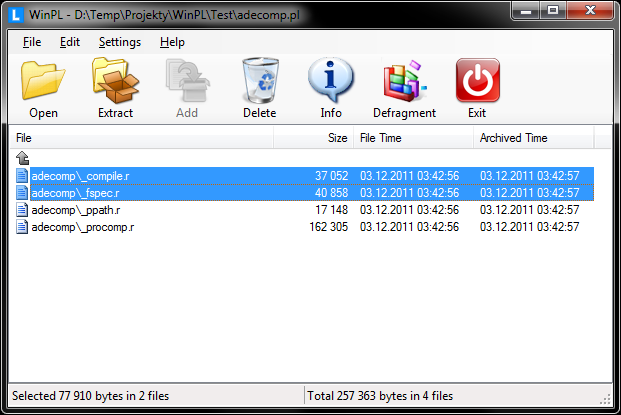Click the size value 40 858
The image size is (621, 415).
[x=331, y=193]
